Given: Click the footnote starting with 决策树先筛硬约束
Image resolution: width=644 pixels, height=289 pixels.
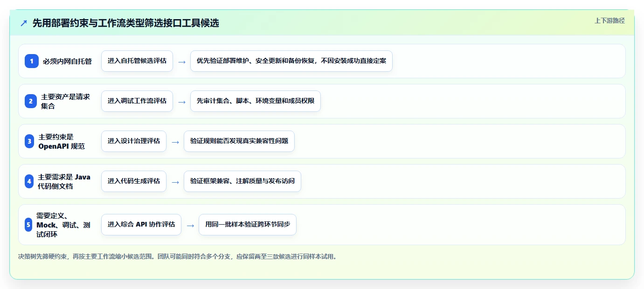Looking at the screenshot, I should pos(177,257).
